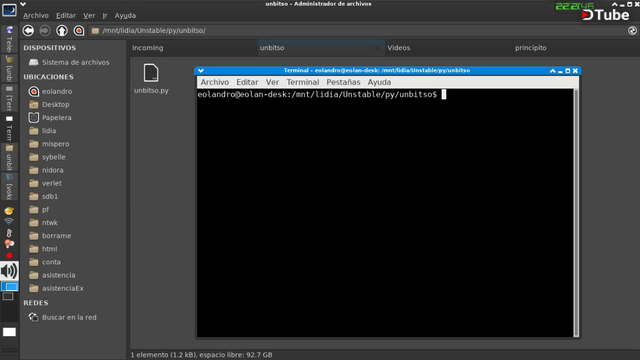The height and width of the screenshot is (360, 640).
Task: Go back with the back arrow button
Action: click(x=28, y=31)
